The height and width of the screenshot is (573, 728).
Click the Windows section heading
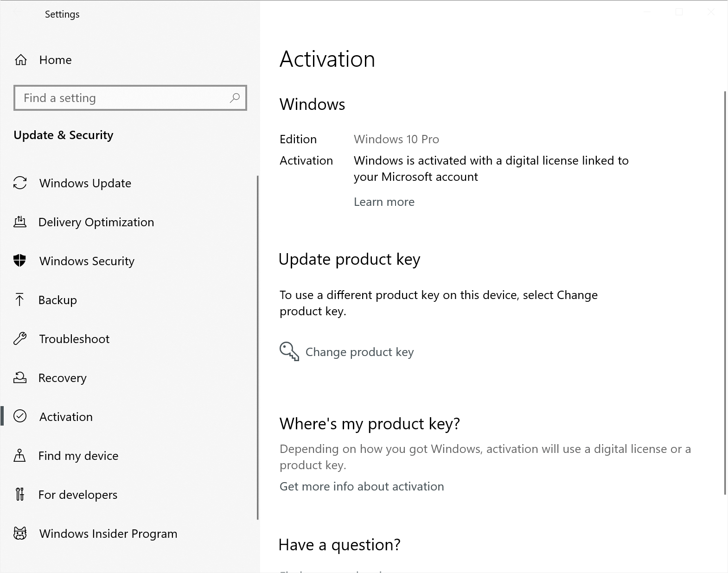point(313,104)
